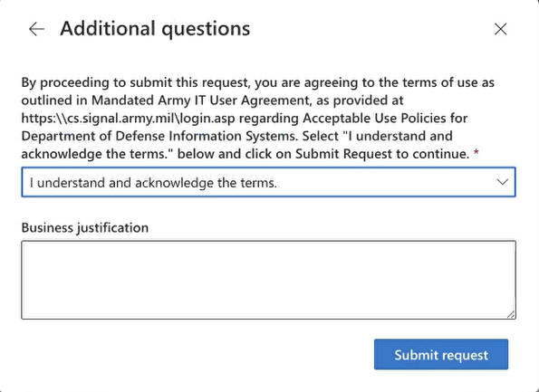Click the 'Additional questions' heading

coord(155,29)
